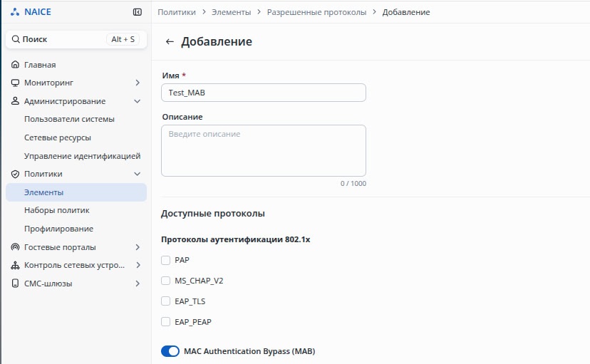Click the NAICE logo icon
The image size is (590, 364).
[16, 12]
